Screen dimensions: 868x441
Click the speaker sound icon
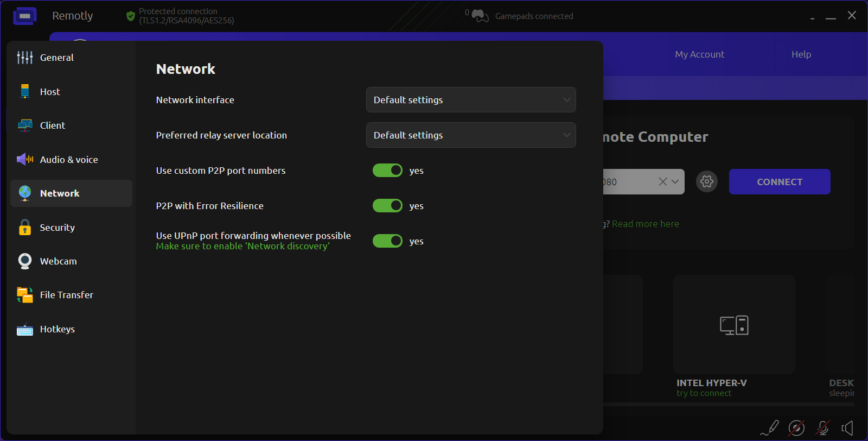coord(847,428)
